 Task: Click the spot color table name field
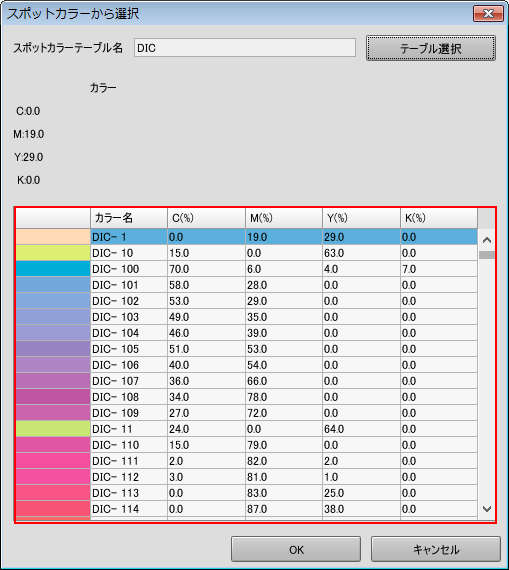point(245,48)
